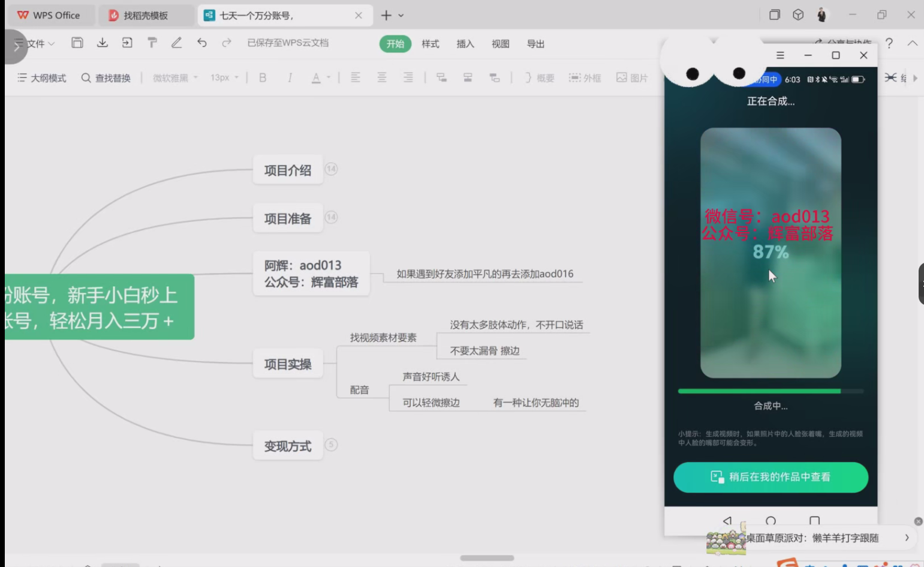The width and height of the screenshot is (924, 567).
Task: Open the font color dropdown arrow
Action: click(329, 77)
